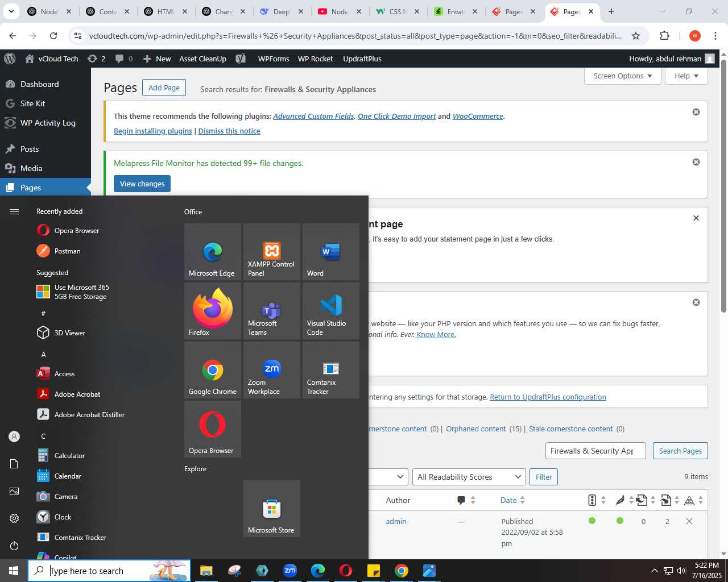Open Media in WordPress sidebar

[x=45, y=168]
